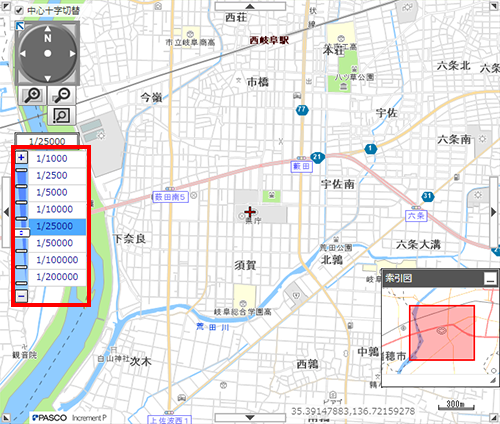This screenshot has width=500, height=424.
Task: Choose the 1/200000 scale option
Action: (57, 277)
